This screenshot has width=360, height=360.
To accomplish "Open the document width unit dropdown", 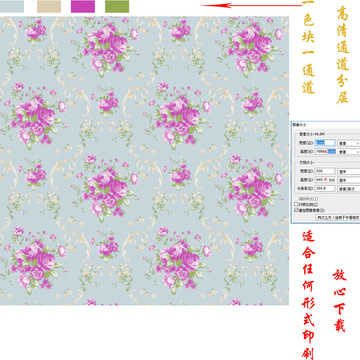I will tap(349, 171).
